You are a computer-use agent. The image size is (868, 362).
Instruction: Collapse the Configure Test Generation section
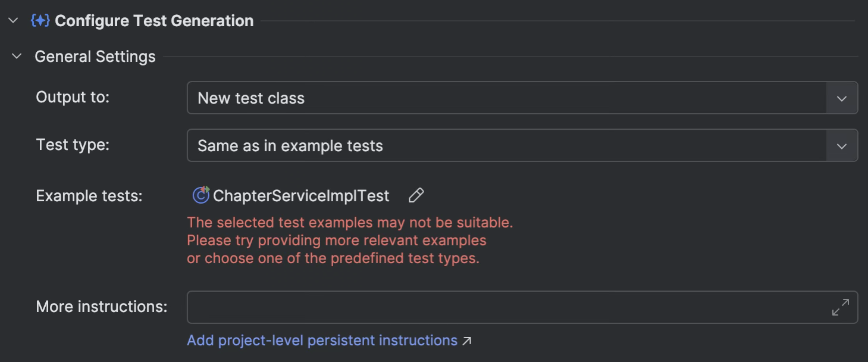[x=14, y=21]
